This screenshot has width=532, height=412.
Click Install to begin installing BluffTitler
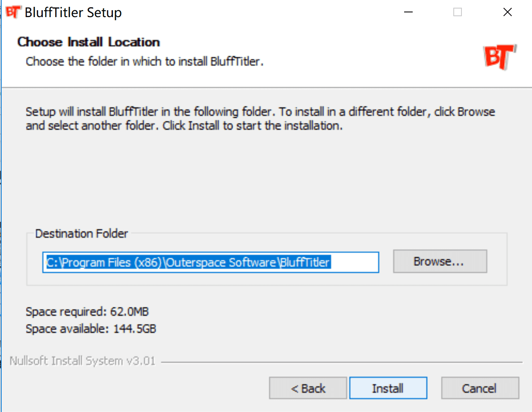(x=387, y=388)
